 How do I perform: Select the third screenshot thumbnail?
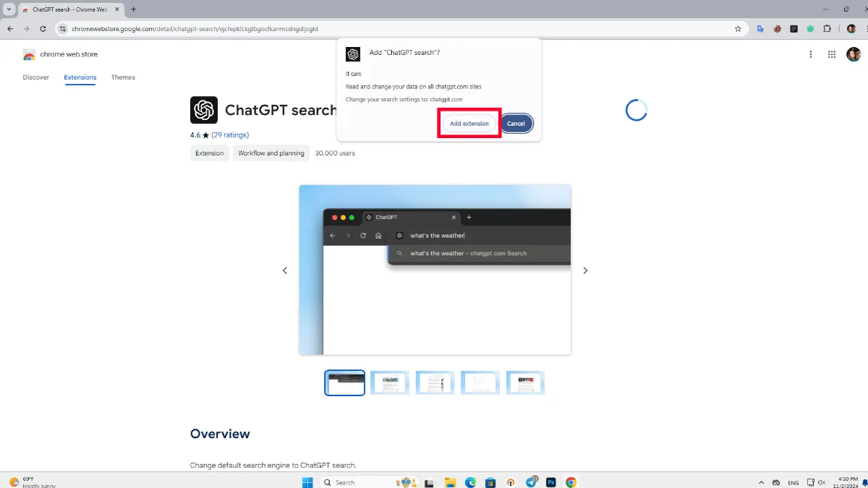tap(435, 382)
